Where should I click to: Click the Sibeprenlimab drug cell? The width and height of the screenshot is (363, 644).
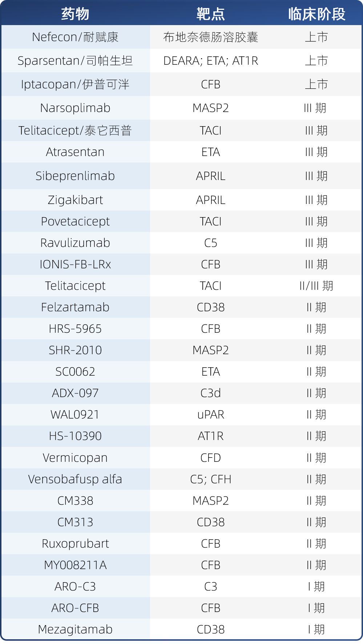pos(75,176)
